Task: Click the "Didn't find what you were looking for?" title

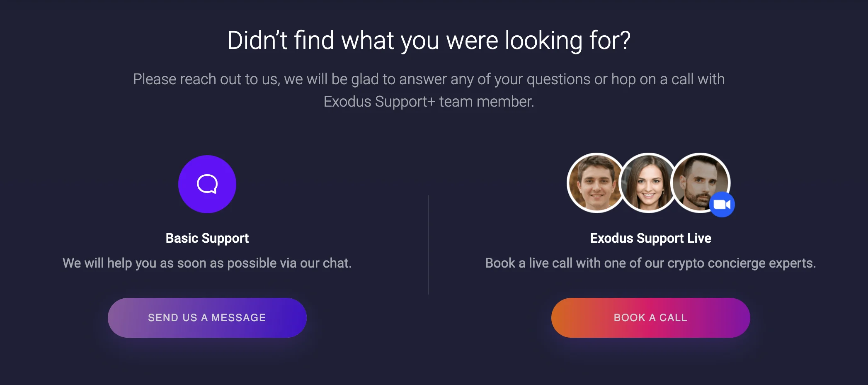Action: click(429, 41)
